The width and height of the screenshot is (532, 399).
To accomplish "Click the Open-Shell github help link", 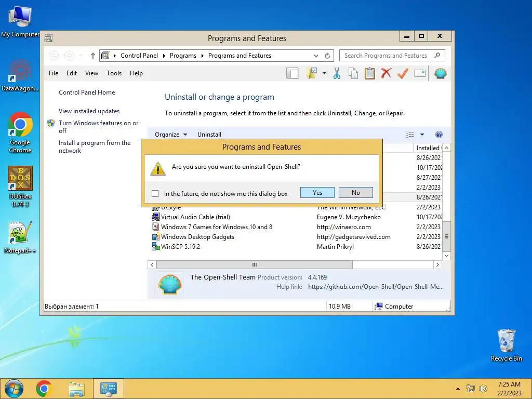I will 376,287.
